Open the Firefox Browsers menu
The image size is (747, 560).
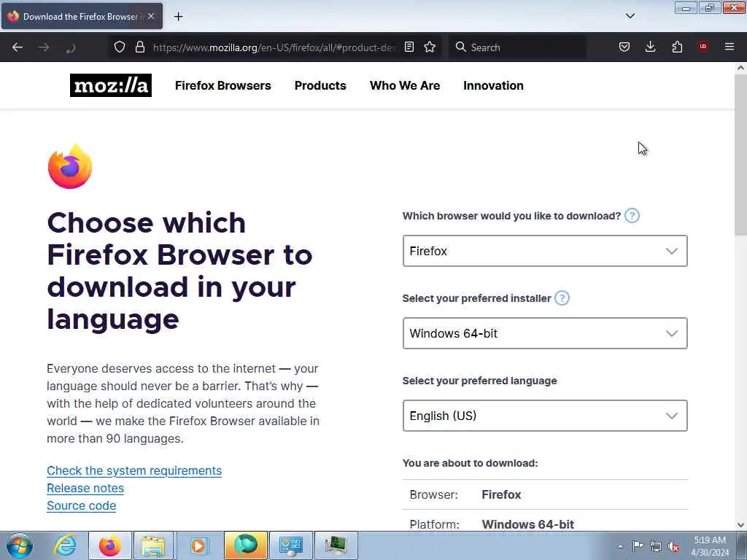pyautogui.click(x=223, y=86)
